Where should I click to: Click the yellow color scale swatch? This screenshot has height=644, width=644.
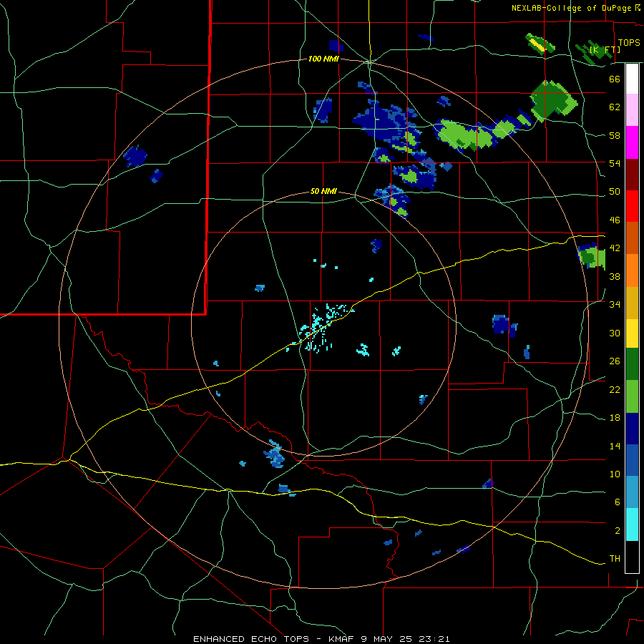click(632, 333)
